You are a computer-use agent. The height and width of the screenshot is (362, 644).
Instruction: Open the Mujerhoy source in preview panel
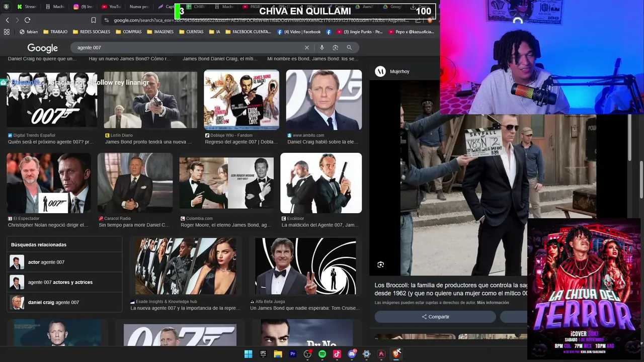(x=392, y=71)
